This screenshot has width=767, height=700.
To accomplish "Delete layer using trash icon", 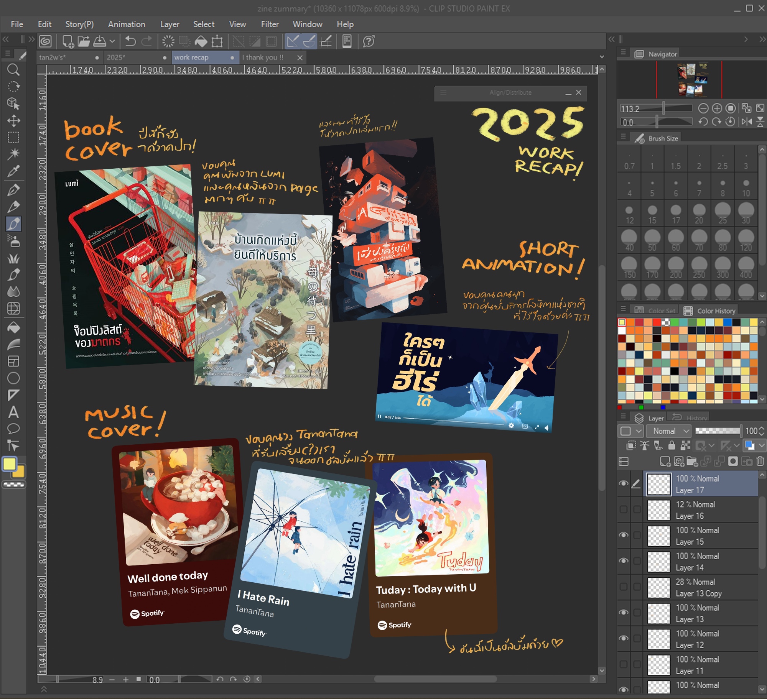I will (760, 461).
